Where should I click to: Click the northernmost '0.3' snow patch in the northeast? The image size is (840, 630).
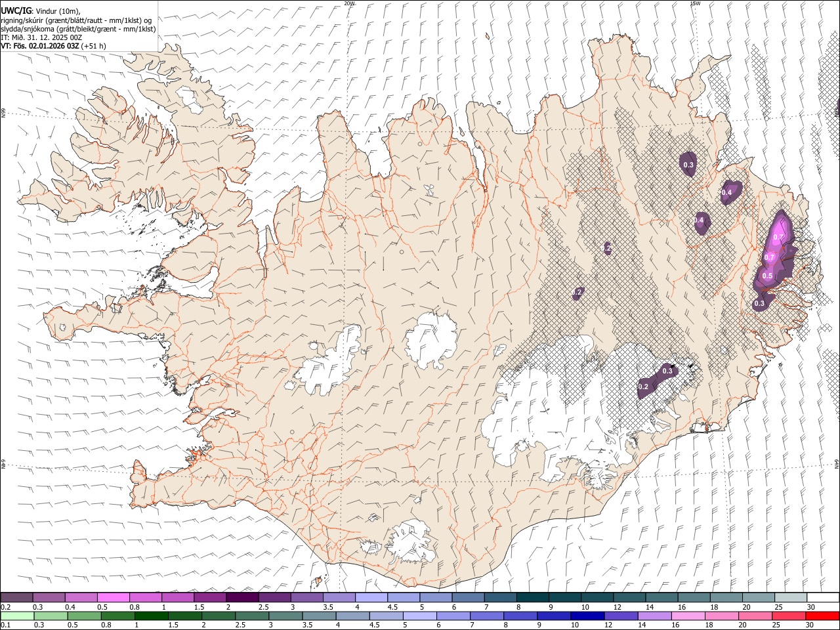[688, 165]
